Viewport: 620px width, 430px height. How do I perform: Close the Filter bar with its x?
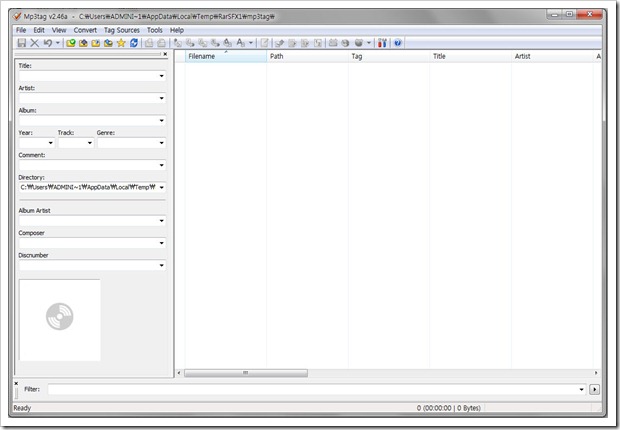click(16, 383)
